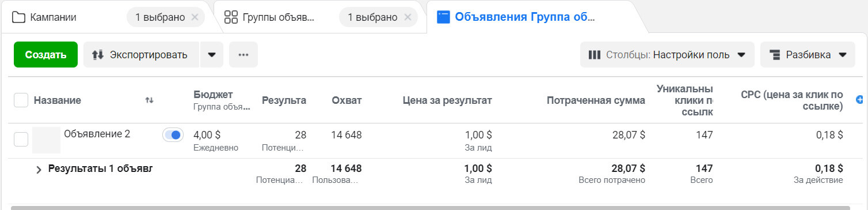This screenshot has width=868, height=210.
Task: Click the Экспортировать button
Action: click(x=141, y=55)
